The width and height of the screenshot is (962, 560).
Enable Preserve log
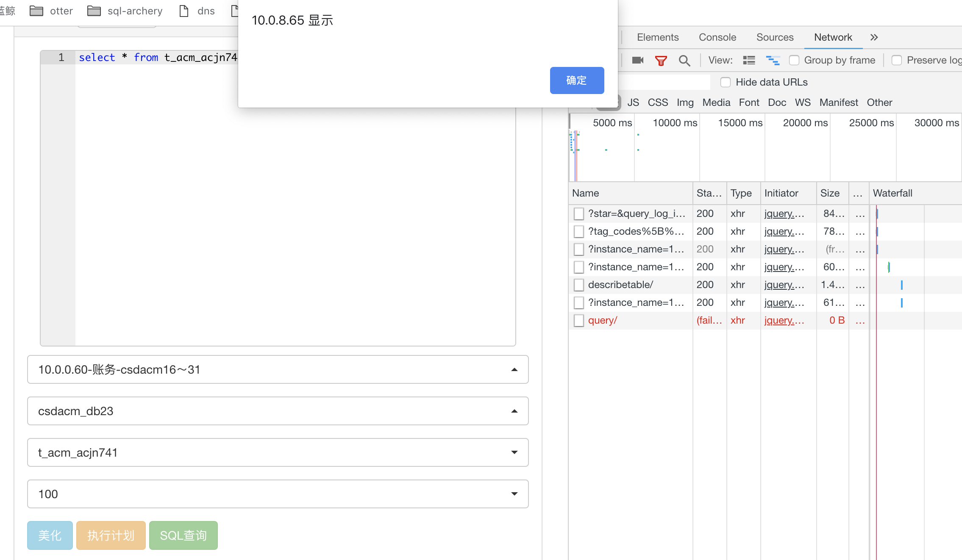point(897,60)
